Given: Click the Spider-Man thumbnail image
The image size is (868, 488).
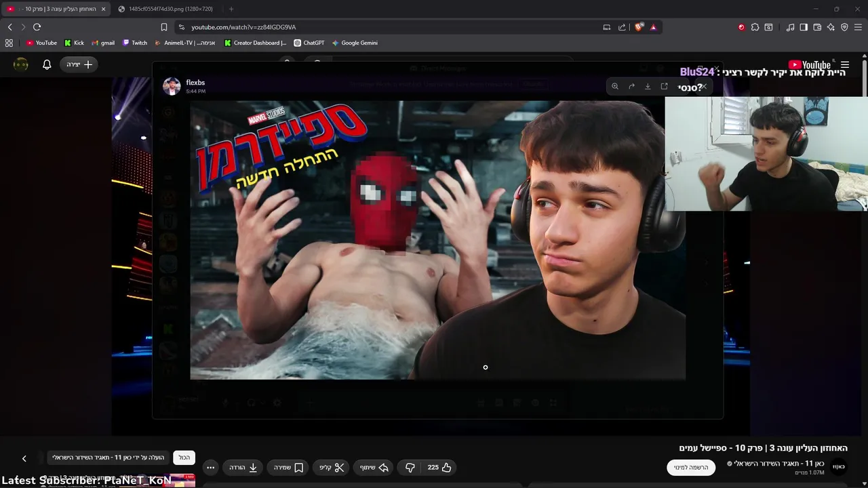Looking at the screenshot, I should click(437, 240).
